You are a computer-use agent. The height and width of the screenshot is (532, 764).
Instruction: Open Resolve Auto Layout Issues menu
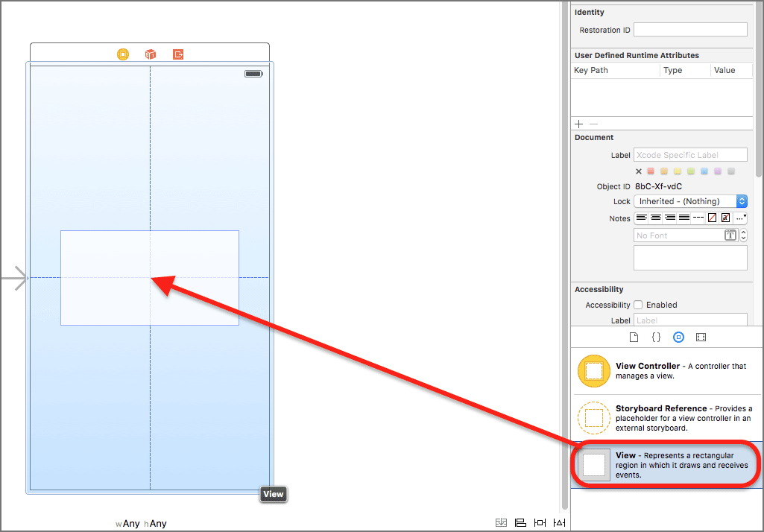pyautogui.click(x=560, y=522)
